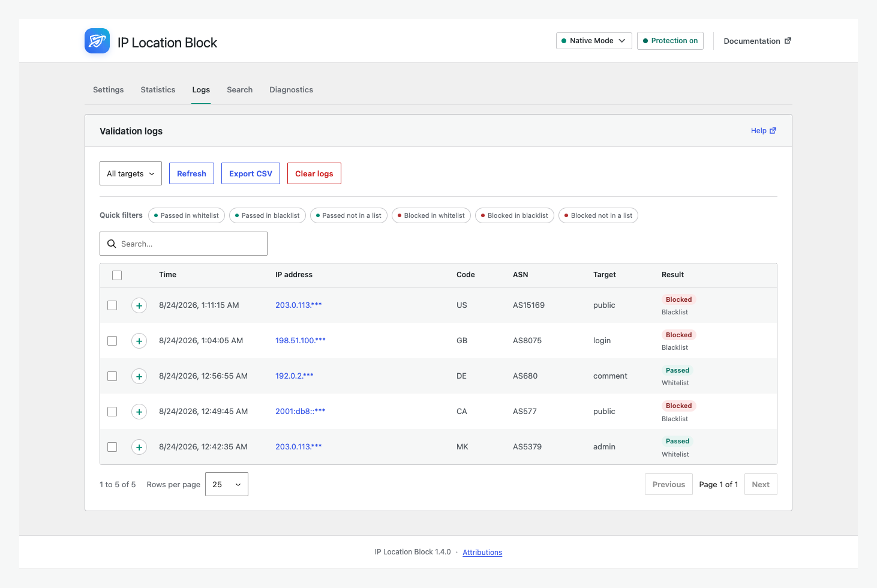Click the AS680 ASN cell

click(525, 376)
